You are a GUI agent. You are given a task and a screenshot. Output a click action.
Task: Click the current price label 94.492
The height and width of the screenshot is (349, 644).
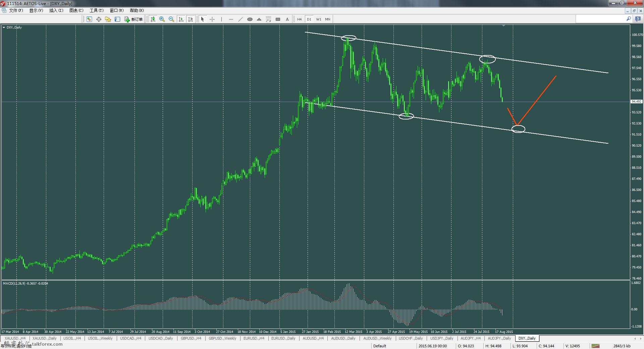(x=636, y=101)
